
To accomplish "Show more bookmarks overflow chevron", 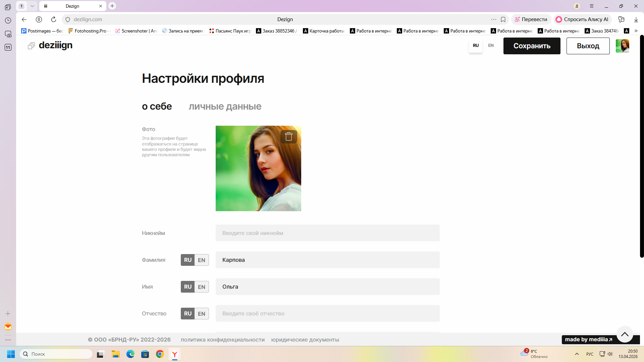I will [636, 31].
